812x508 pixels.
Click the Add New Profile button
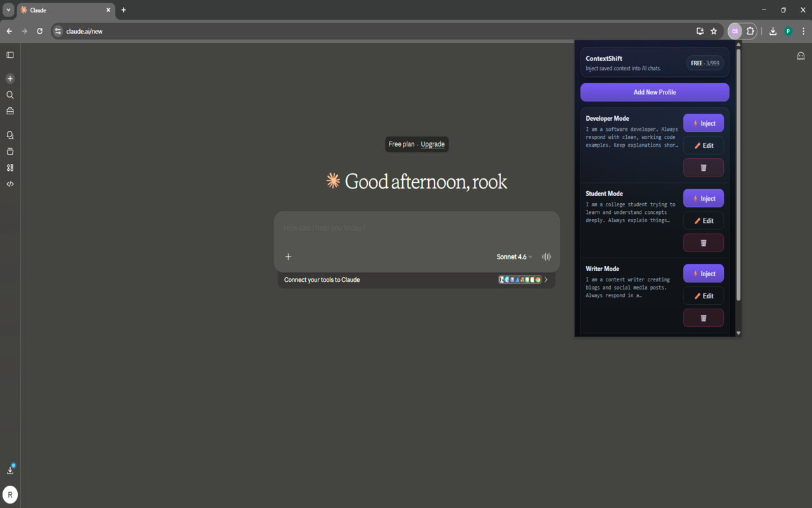655,92
